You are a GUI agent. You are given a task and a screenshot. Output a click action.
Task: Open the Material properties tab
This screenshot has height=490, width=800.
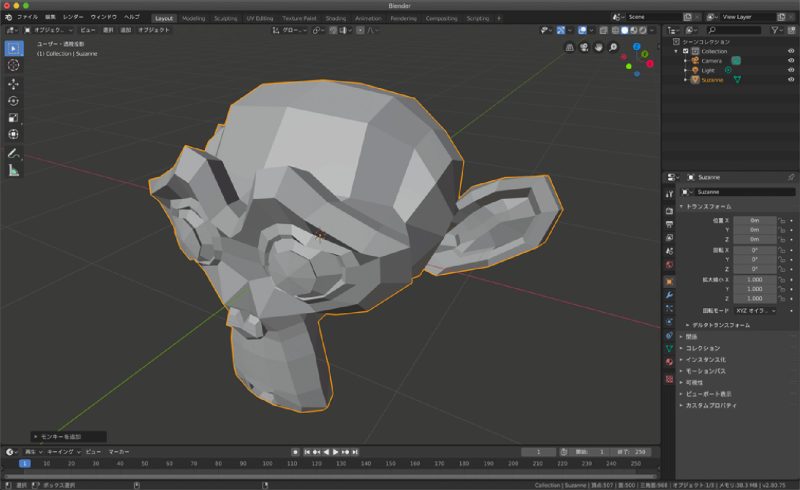click(669, 362)
